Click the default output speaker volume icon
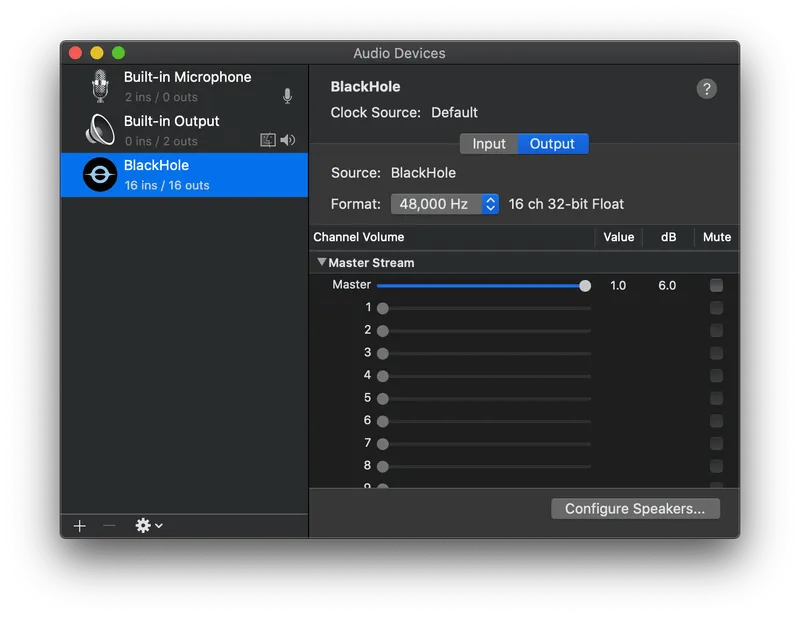The height and width of the screenshot is (618, 800). 288,140
